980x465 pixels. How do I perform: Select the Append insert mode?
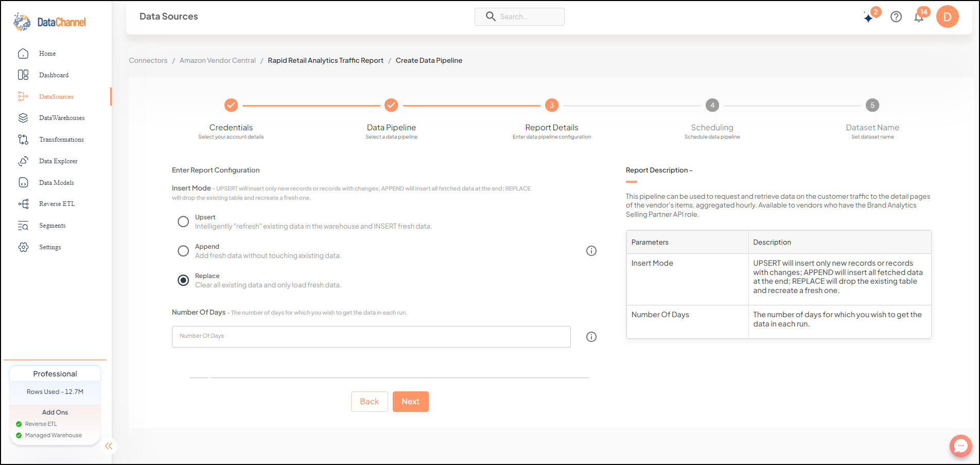tap(183, 251)
